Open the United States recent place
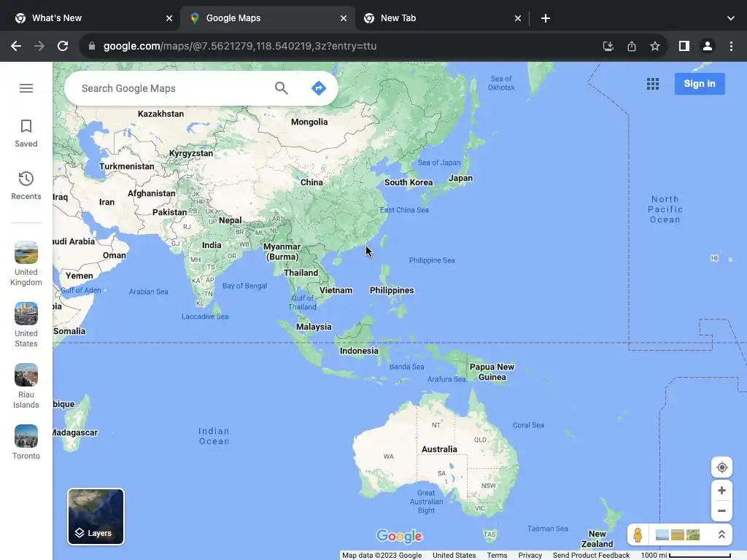 [26, 325]
